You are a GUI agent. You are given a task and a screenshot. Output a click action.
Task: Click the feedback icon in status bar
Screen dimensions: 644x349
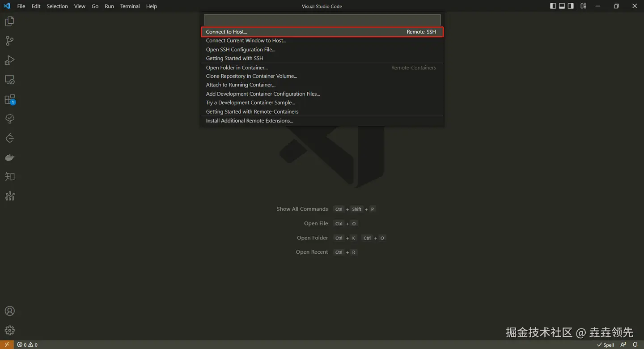[x=623, y=345]
